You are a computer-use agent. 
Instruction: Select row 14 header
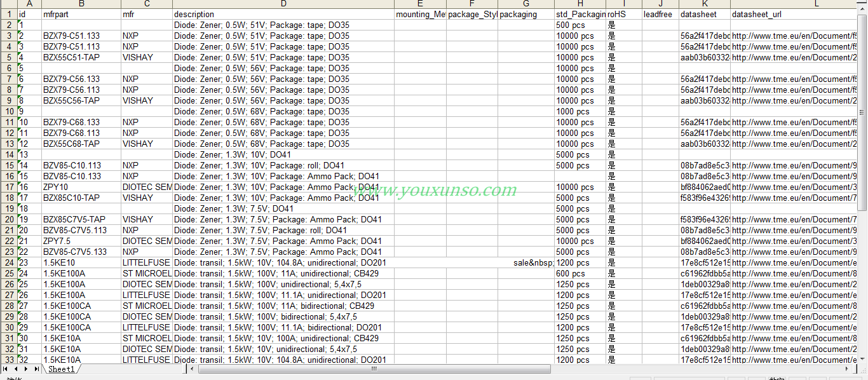tap(8, 154)
